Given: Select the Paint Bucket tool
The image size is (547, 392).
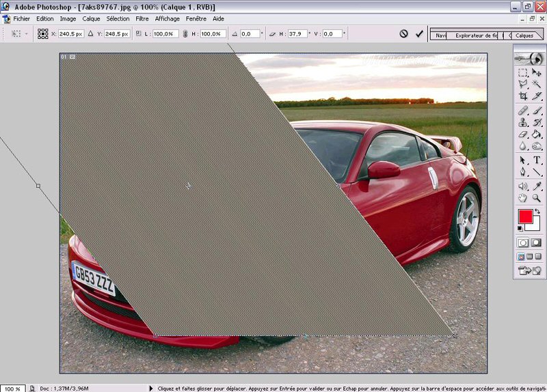Looking at the screenshot, I should point(537,135).
